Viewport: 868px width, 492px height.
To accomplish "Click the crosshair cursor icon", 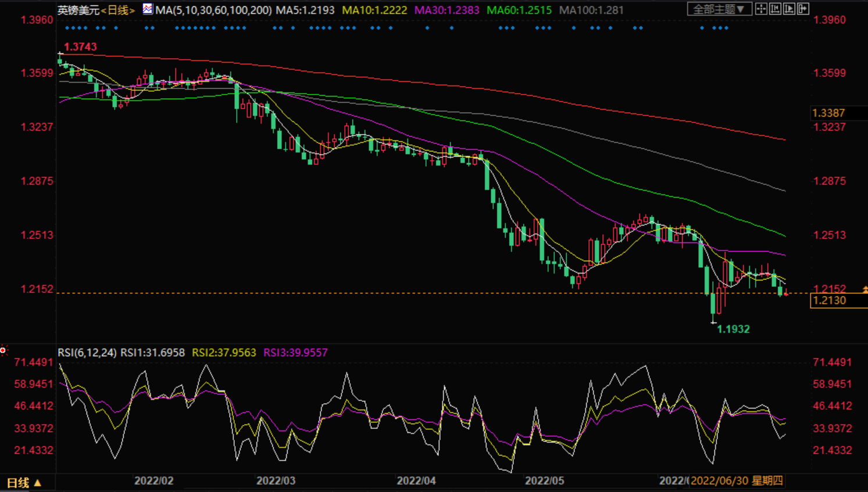I will (x=761, y=9).
